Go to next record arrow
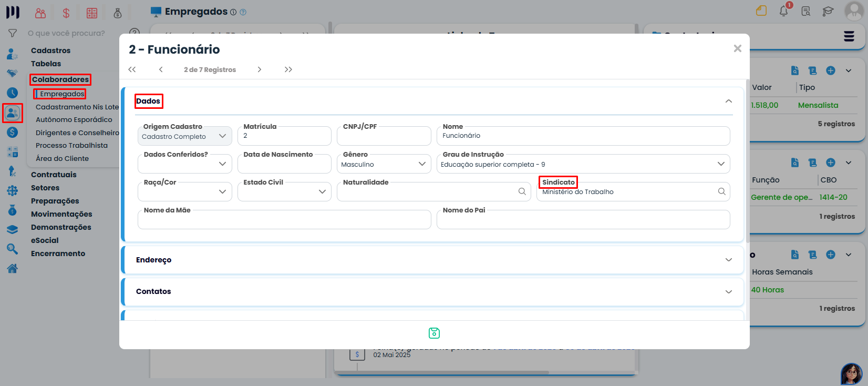 [259, 69]
